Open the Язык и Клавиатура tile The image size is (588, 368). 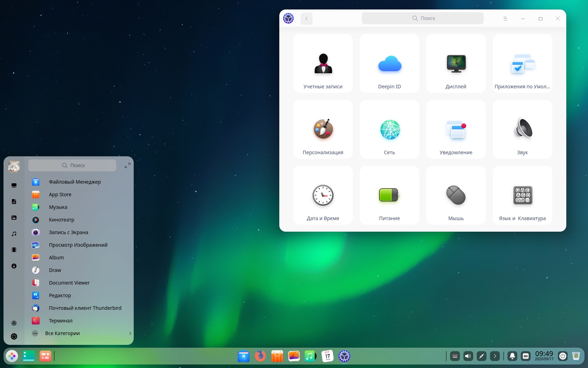point(522,195)
